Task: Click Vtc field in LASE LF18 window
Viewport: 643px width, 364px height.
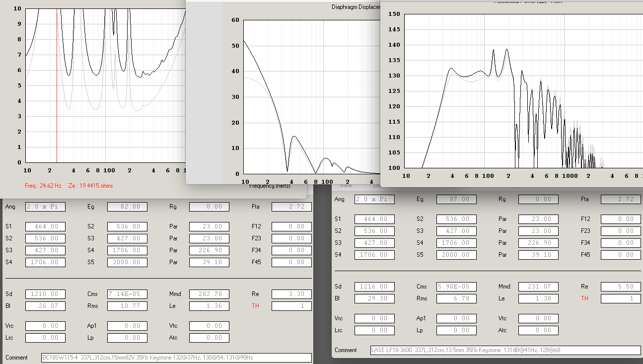Action: coord(538,318)
